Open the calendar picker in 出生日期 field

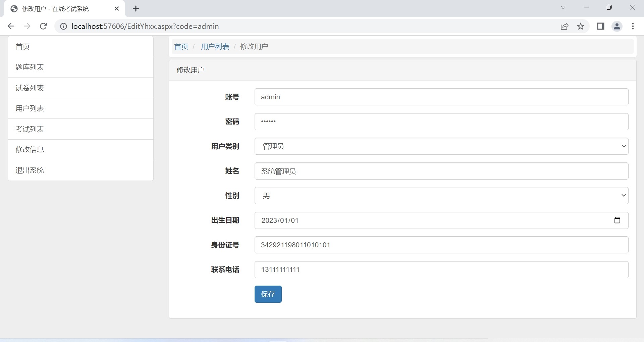pyautogui.click(x=617, y=221)
